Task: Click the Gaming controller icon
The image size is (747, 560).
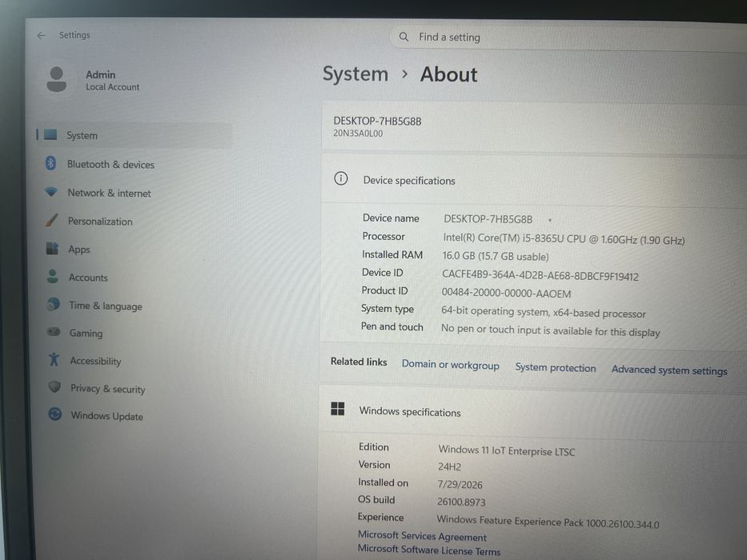Action: [54, 332]
